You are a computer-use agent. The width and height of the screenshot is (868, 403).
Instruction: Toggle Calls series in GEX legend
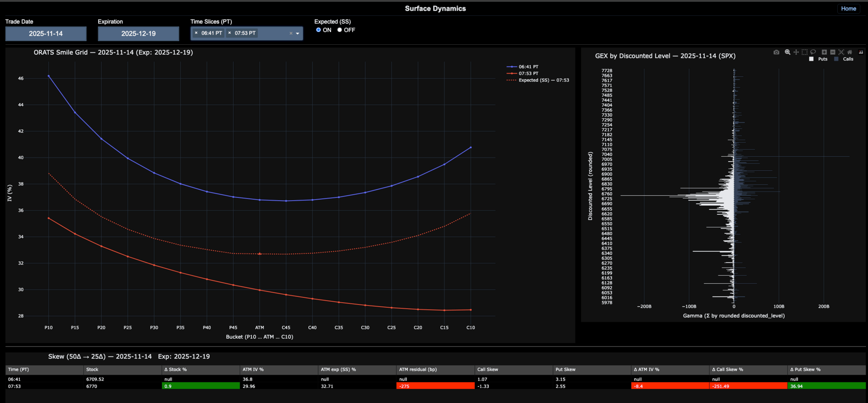coord(844,59)
